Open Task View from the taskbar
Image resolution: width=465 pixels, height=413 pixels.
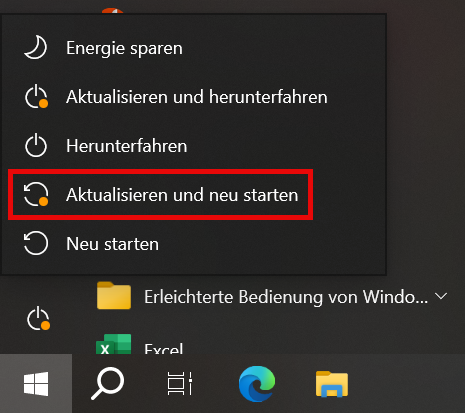[180, 383]
